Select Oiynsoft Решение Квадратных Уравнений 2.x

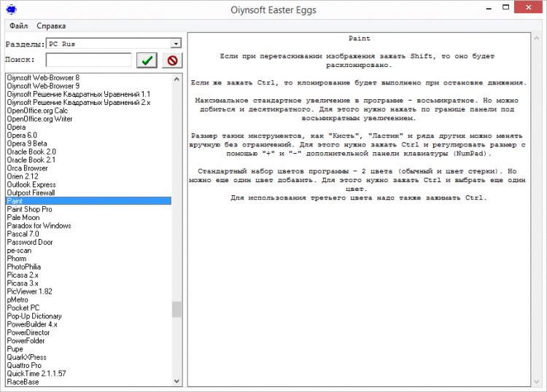(x=89, y=102)
